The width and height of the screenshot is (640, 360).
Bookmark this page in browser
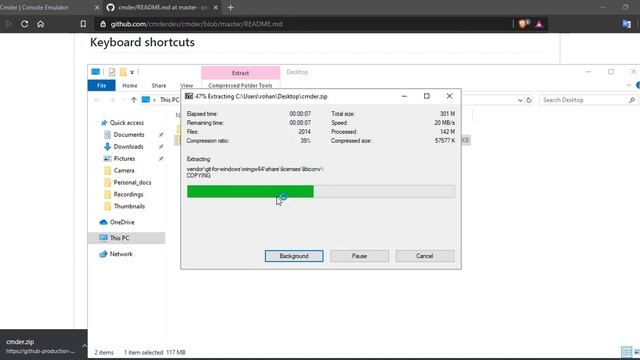pyautogui.click(x=83, y=24)
